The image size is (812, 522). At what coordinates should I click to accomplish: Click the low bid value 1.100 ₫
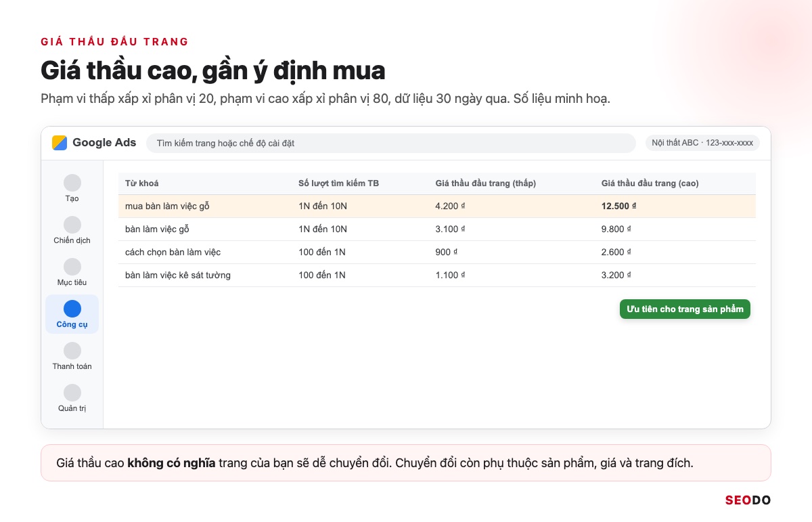[450, 275]
